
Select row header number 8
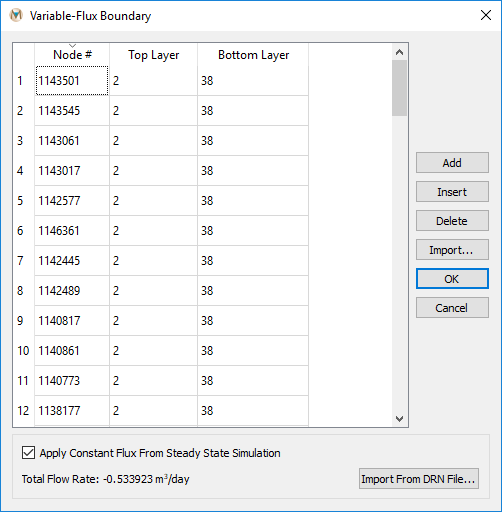(24, 291)
